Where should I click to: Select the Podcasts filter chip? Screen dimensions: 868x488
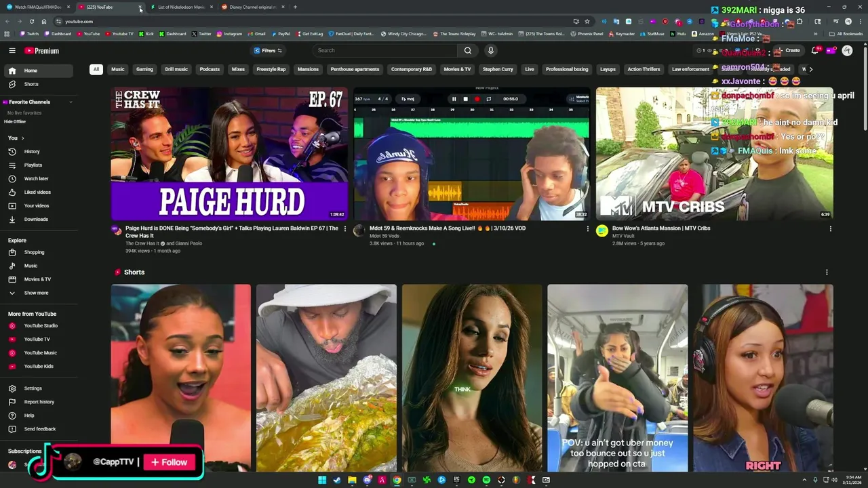(x=210, y=69)
